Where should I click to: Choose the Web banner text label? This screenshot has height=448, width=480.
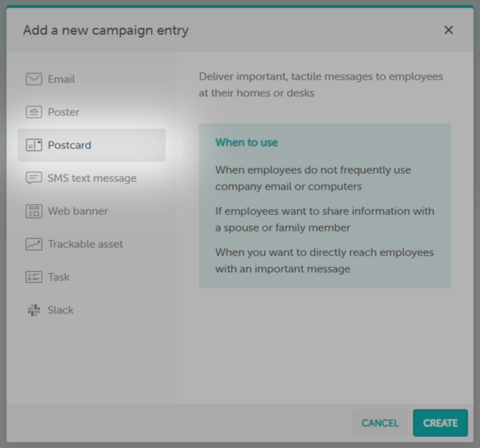click(x=78, y=211)
